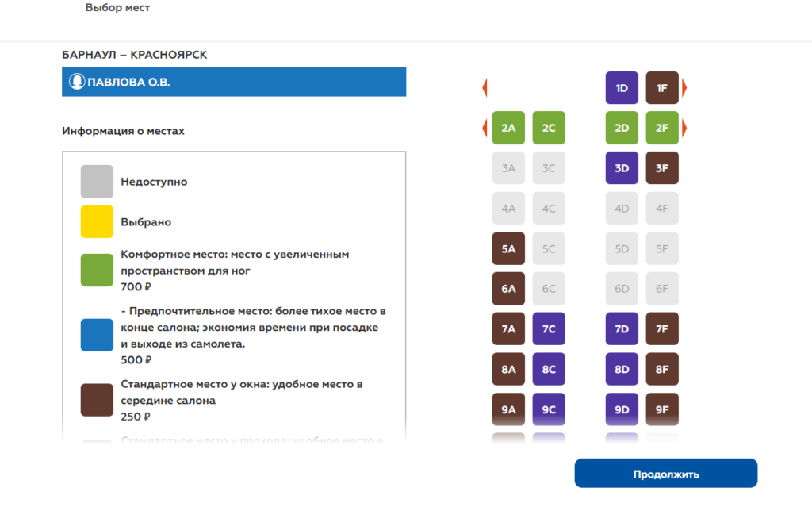This screenshot has width=812, height=507.
Task: Select aisle seat 1D
Action: (x=622, y=88)
